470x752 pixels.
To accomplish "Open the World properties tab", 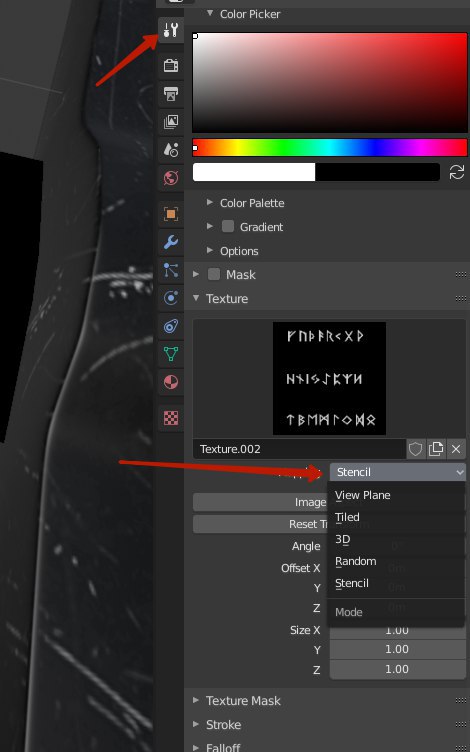I will pyautogui.click(x=171, y=178).
